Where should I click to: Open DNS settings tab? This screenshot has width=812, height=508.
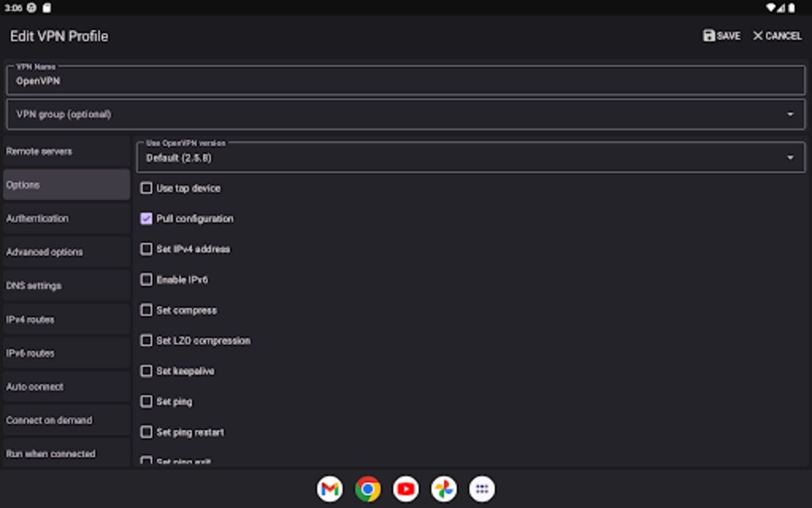[x=67, y=286]
